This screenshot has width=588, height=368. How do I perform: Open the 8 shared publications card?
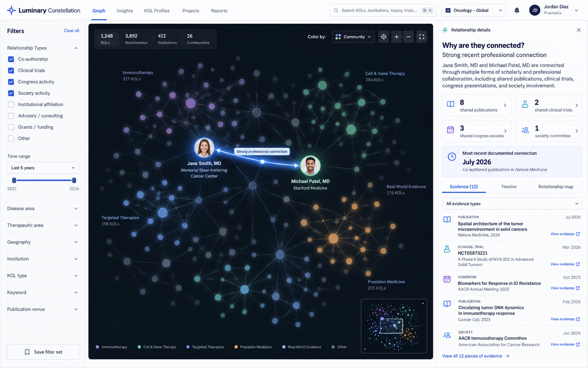click(x=477, y=105)
